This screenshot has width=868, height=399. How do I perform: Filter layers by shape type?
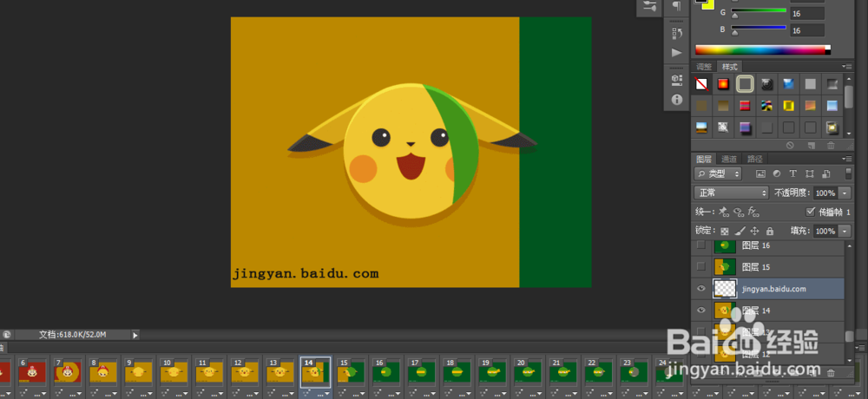tap(809, 173)
